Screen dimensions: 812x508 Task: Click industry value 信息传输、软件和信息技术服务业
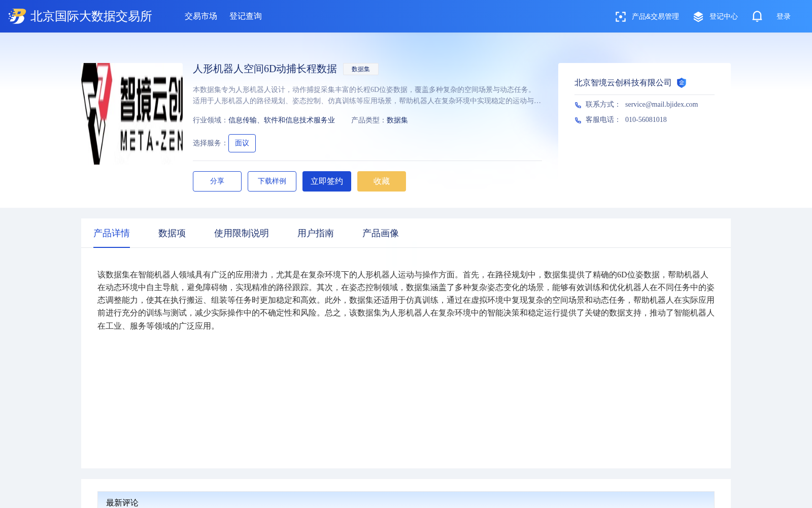(x=282, y=120)
